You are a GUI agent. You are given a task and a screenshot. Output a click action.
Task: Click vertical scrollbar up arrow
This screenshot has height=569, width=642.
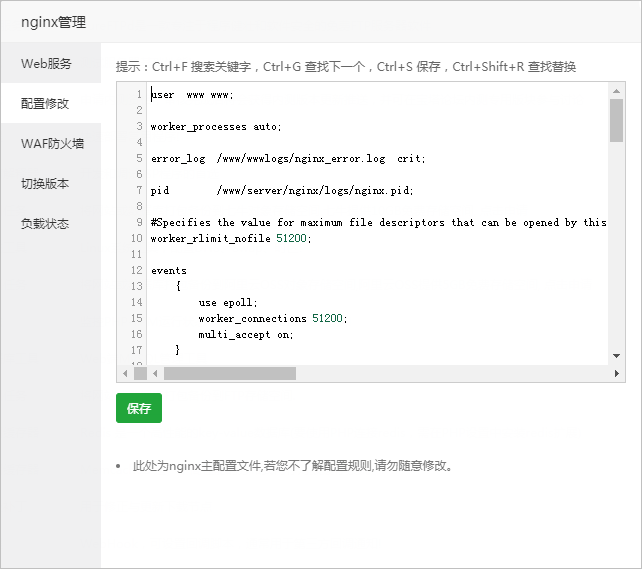pos(616,91)
